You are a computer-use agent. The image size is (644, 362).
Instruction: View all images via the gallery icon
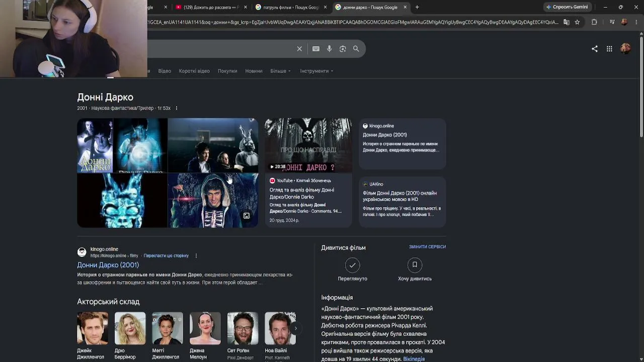tap(247, 216)
